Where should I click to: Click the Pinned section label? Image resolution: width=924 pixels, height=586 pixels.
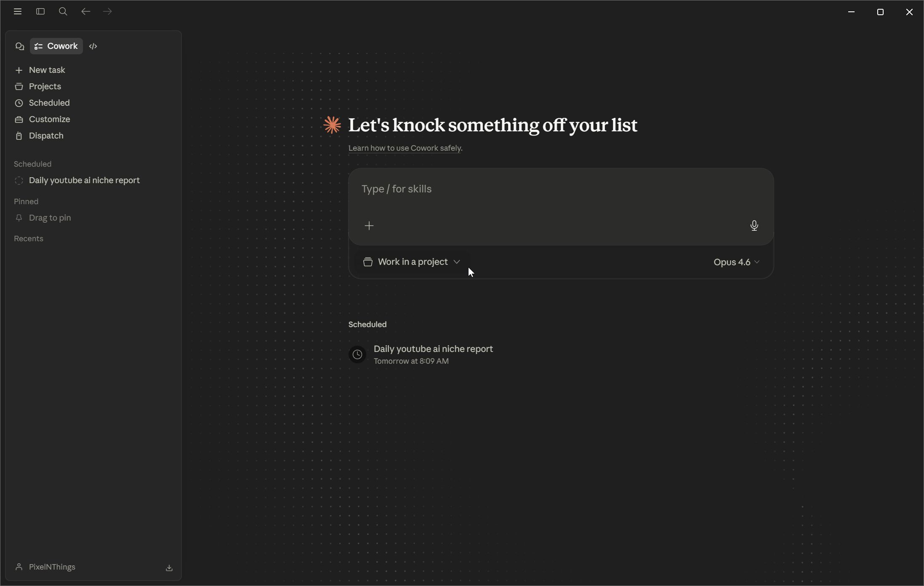[26, 202]
